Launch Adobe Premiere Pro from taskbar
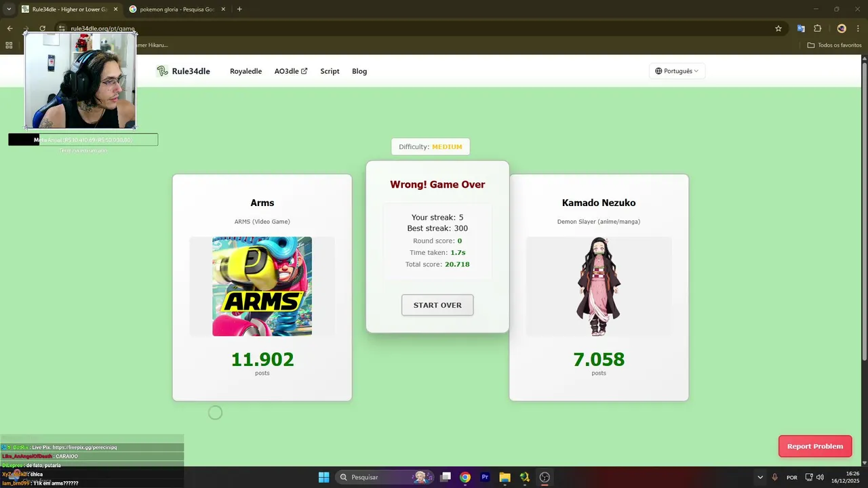868x488 pixels. (485, 477)
